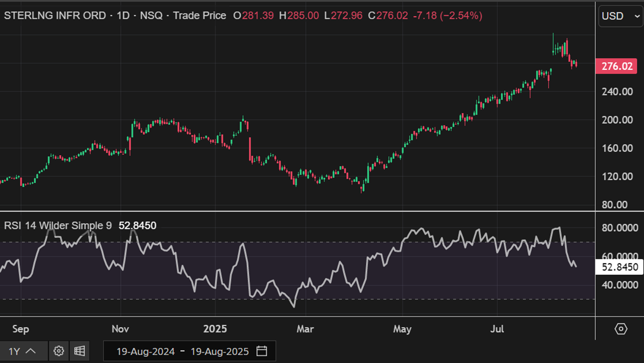Click the 120.00 price axis label

[x=617, y=176]
